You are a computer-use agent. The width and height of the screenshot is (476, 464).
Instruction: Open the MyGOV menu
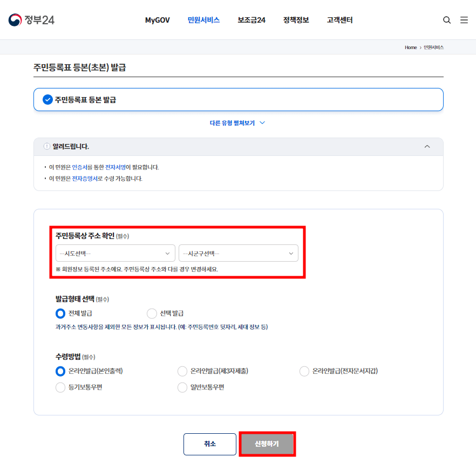coord(157,20)
